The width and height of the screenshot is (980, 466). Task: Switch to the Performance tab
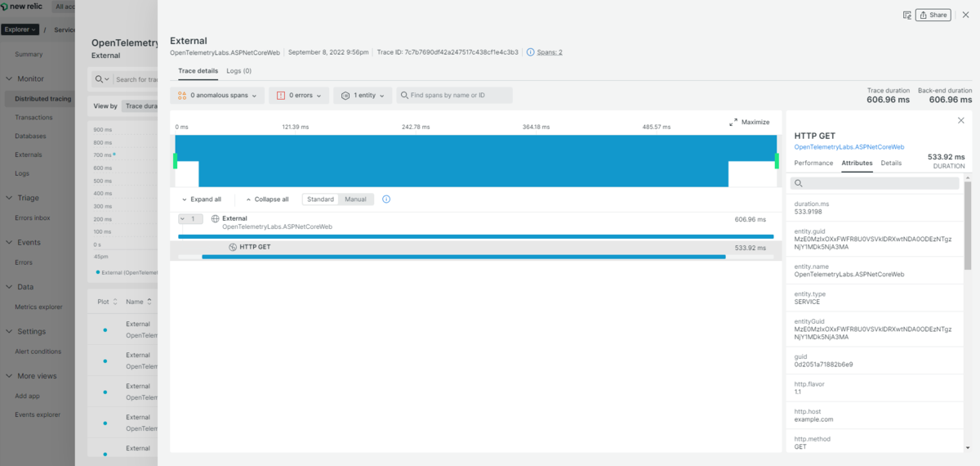(813, 164)
